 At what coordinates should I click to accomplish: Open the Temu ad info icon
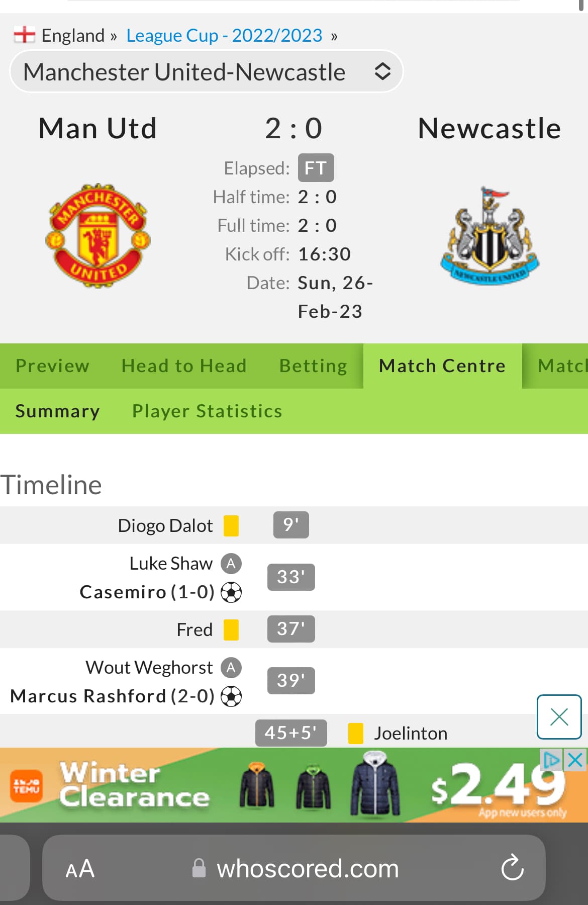(551, 759)
